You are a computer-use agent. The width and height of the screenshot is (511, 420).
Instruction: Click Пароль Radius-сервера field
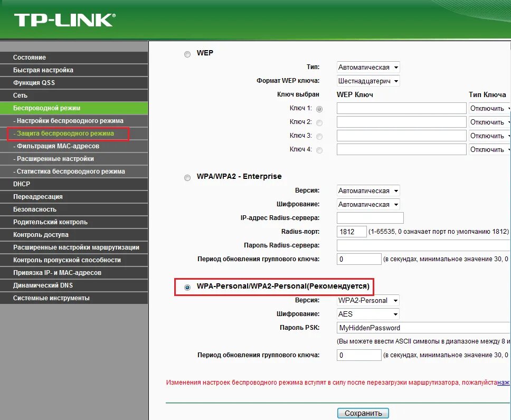pyautogui.click(x=424, y=245)
